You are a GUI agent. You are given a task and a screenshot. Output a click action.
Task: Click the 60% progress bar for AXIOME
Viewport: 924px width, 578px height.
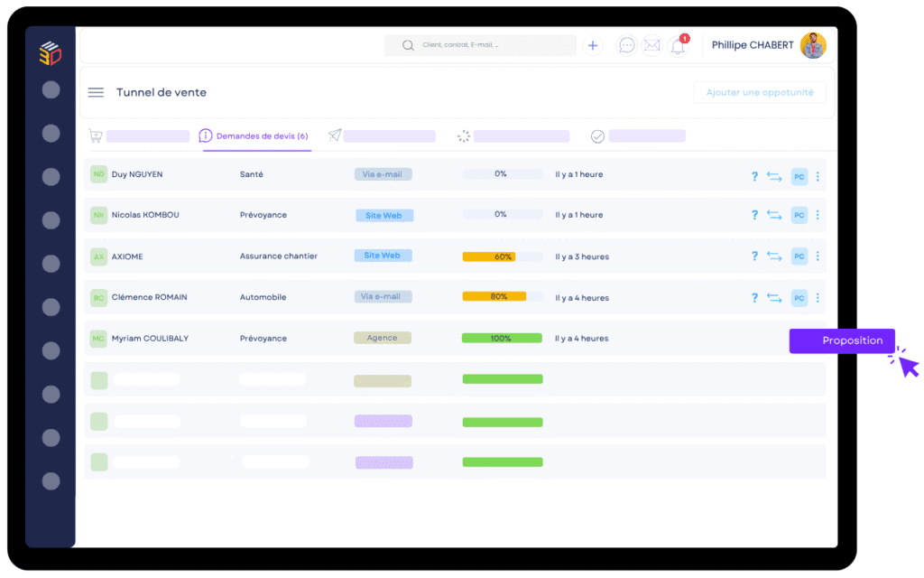[x=503, y=256]
